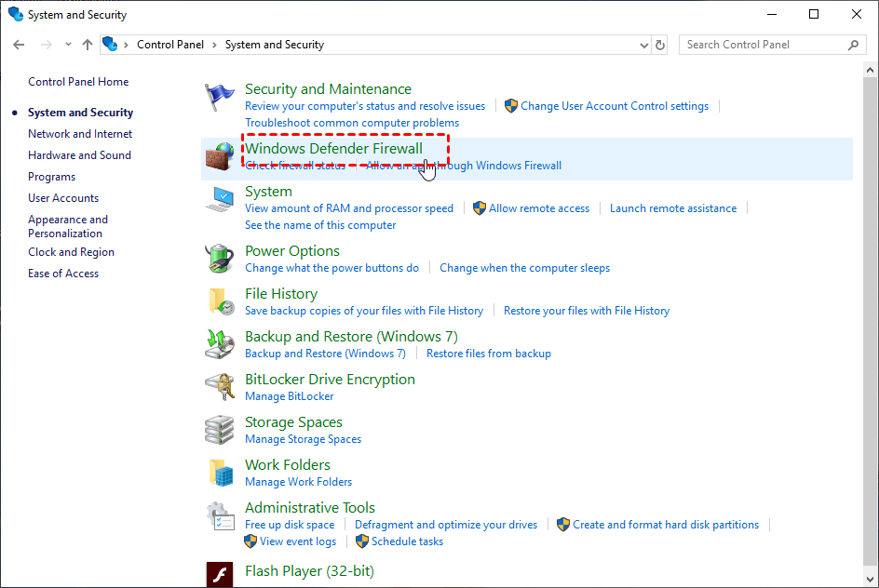Click the File History folder icon
This screenshot has height=588, width=879.
[x=220, y=301]
